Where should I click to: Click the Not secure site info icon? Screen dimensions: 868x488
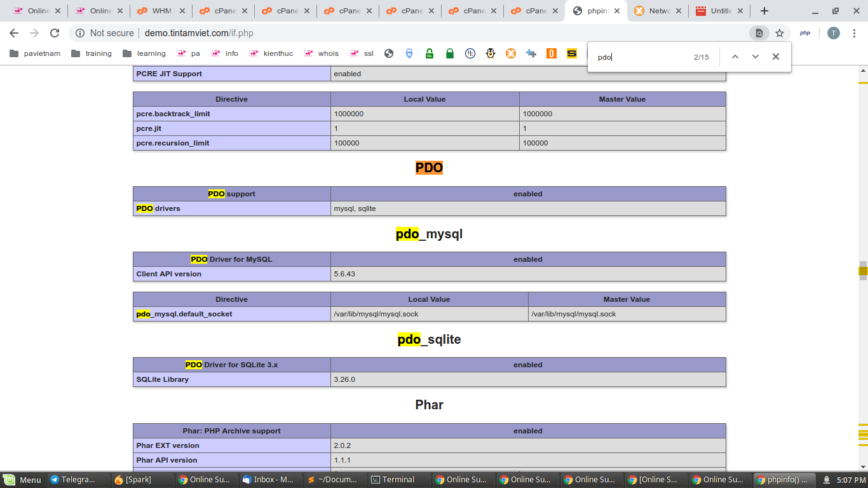[80, 33]
